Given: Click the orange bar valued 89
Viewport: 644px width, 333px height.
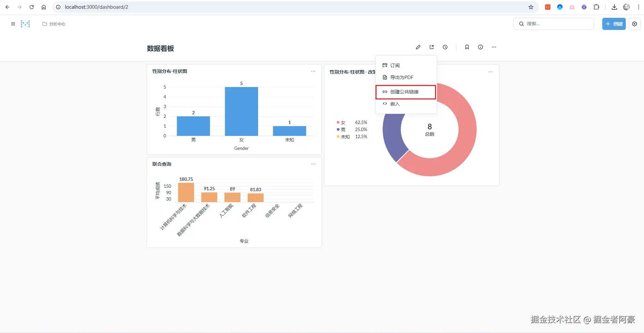Looking at the screenshot, I should click(x=232, y=197).
